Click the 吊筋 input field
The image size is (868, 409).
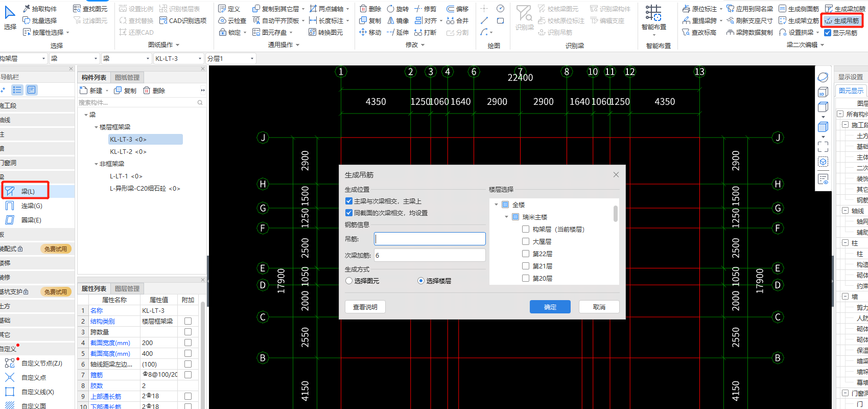click(x=430, y=239)
